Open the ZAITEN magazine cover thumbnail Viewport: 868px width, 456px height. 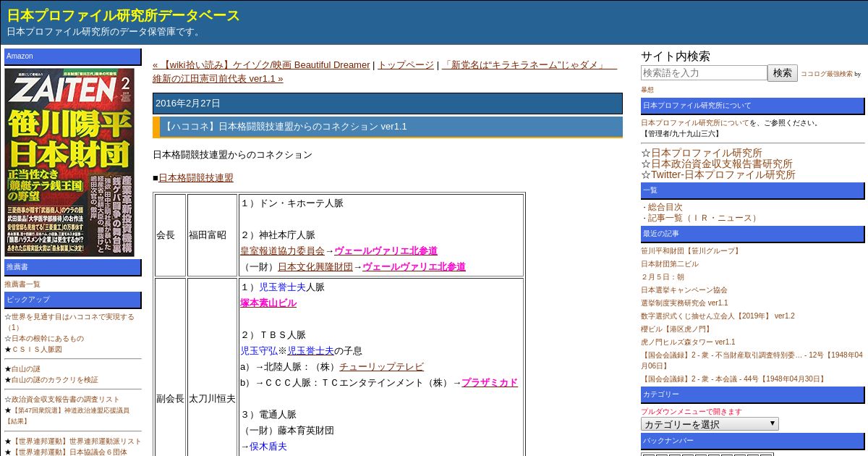coord(69,162)
